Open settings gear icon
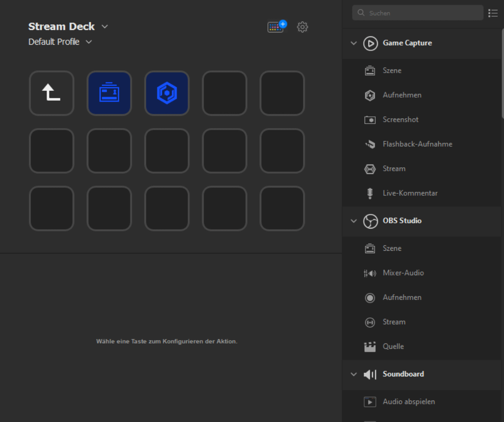The image size is (504, 422). pyautogui.click(x=303, y=27)
